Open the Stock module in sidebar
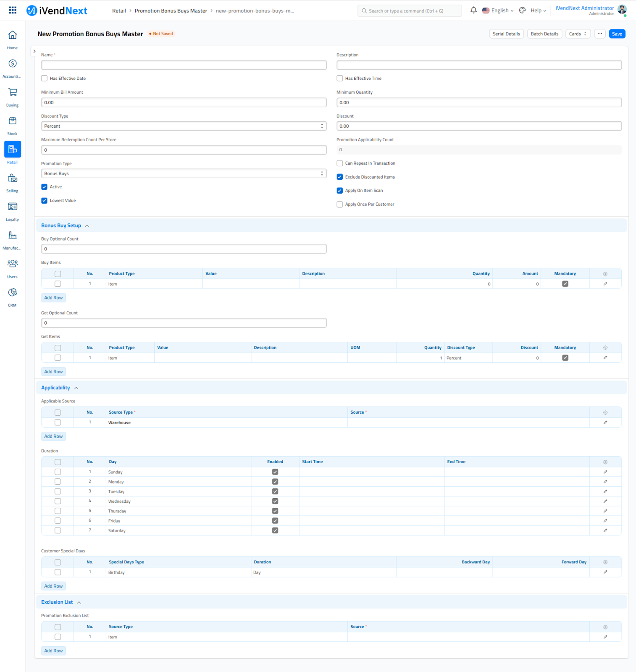The image size is (636, 672). (13, 121)
